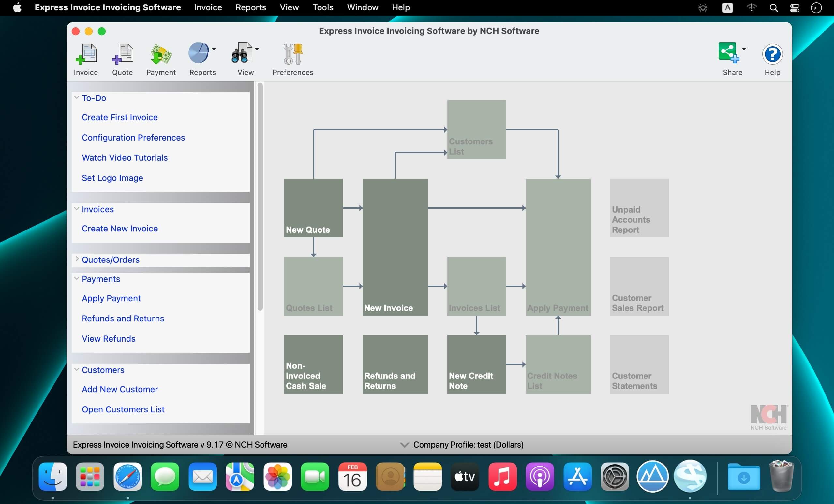Open the Apple menu

[17, 7]
